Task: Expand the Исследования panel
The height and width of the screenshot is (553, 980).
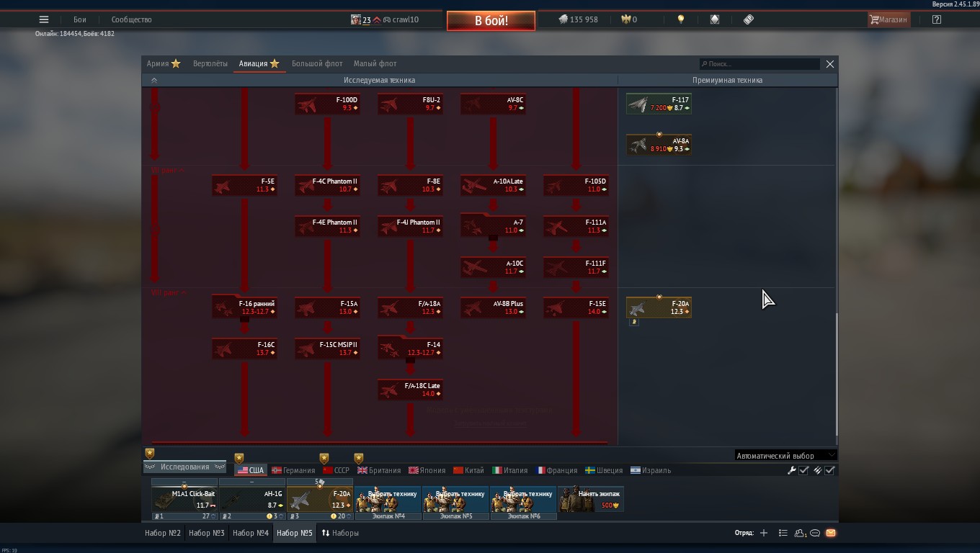Action: pos(184,467)
